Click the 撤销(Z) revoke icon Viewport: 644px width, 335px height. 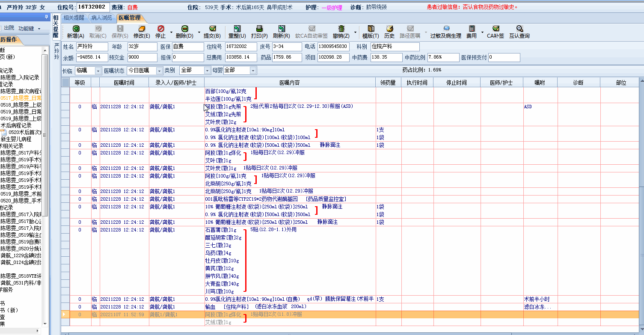(x=341, y=29)
